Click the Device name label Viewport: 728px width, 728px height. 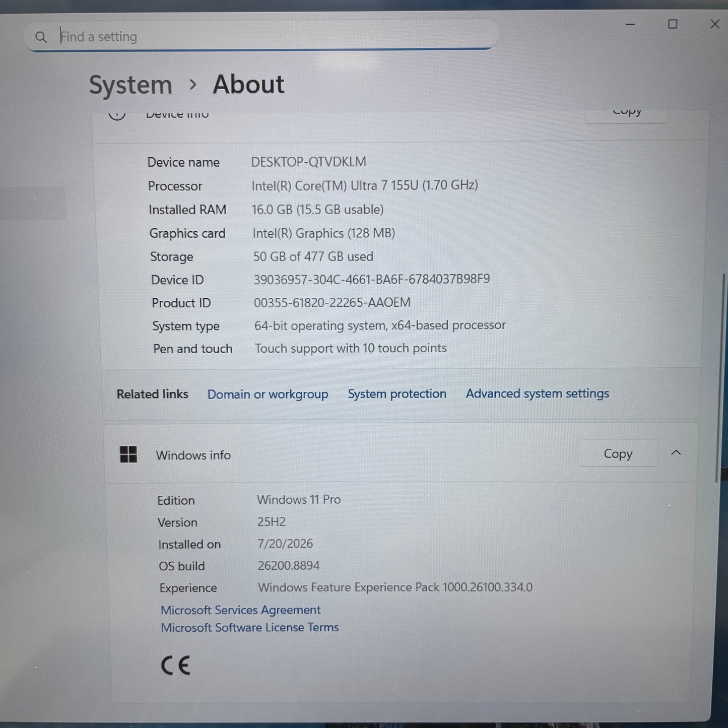[183, 162]
